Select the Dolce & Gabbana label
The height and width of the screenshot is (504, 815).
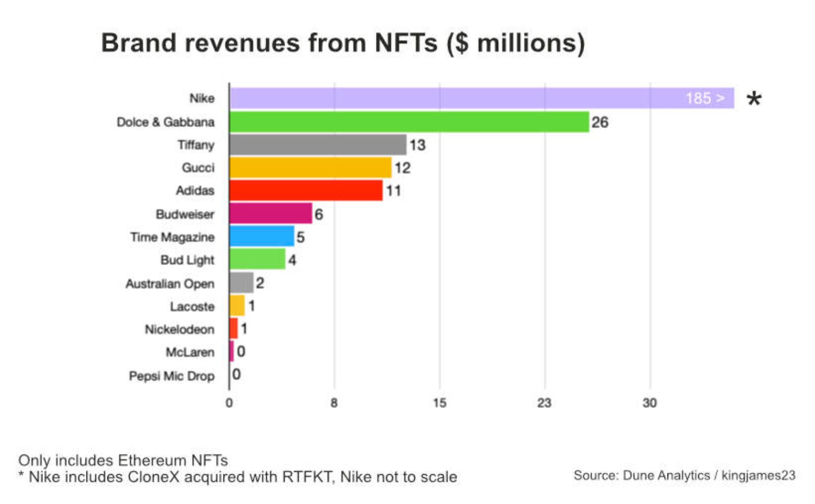(x=166, y=122)
